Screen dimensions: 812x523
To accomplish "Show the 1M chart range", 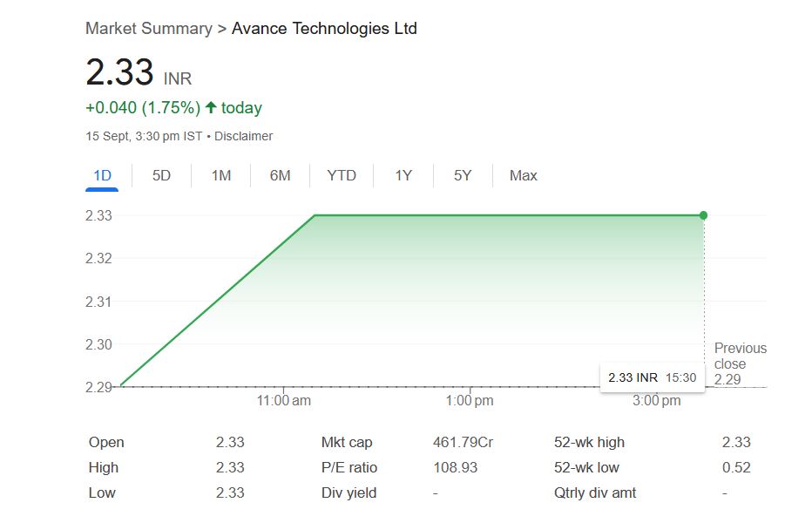I will (221, 175).
